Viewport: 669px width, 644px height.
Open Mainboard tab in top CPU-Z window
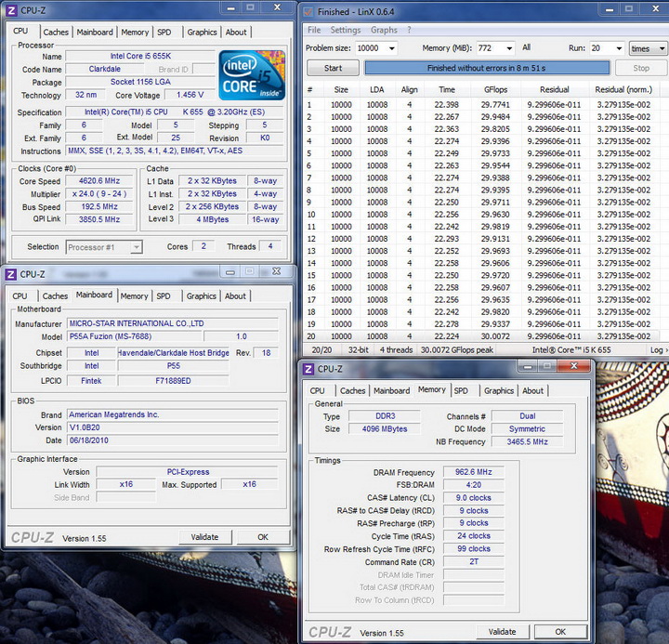pyautogui.click(x=95, y=32)
